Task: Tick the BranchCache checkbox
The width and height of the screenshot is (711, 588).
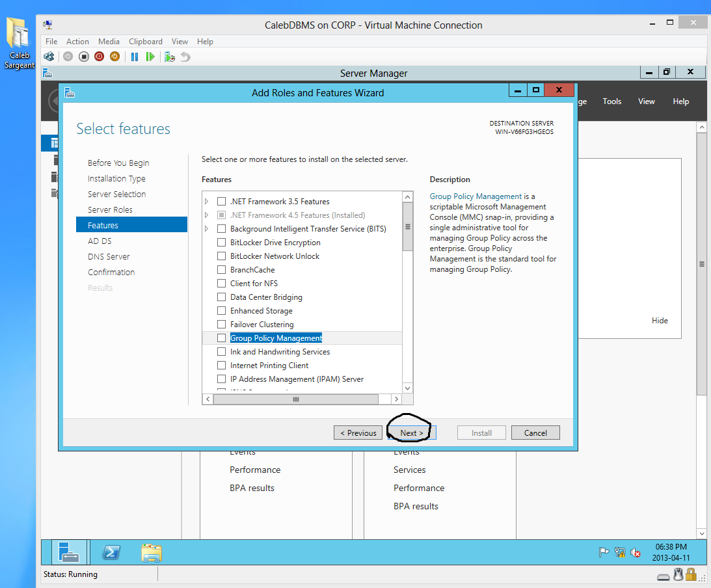Action: [x=221, y=269]
